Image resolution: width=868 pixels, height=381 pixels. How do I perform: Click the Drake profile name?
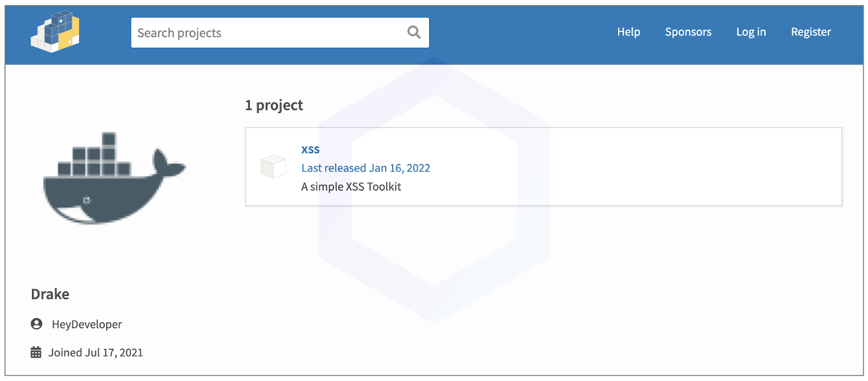click(49, 294)
